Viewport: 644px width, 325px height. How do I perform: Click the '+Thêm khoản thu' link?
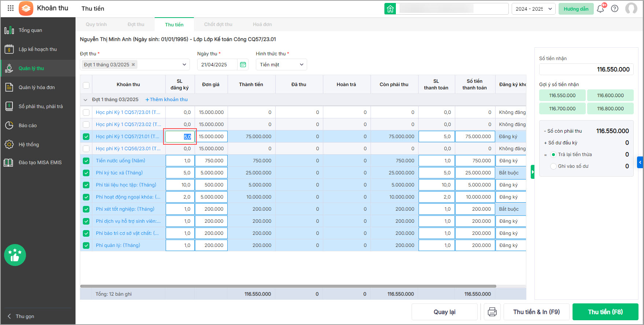click(x=166, y=100)
